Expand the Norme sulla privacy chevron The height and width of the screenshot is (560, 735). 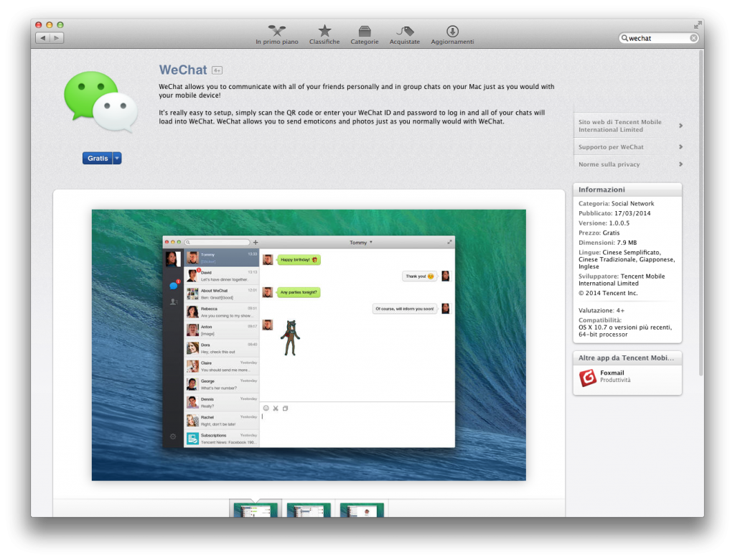[680, 164]
